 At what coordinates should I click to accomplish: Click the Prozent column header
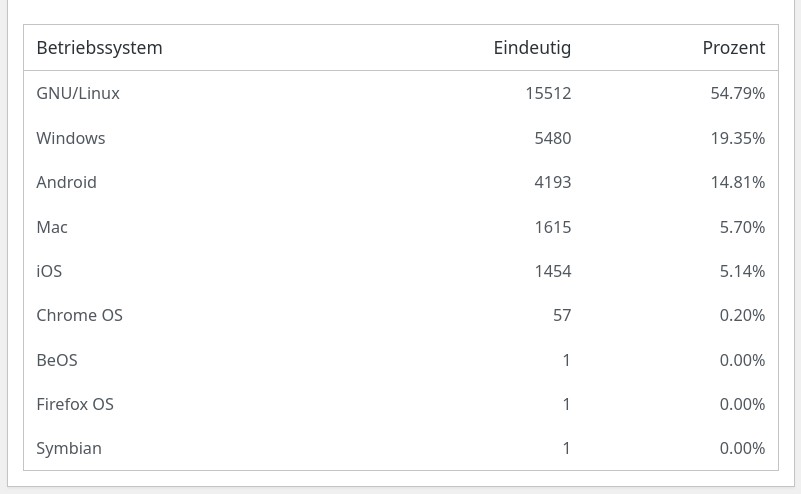pos(733,48)
